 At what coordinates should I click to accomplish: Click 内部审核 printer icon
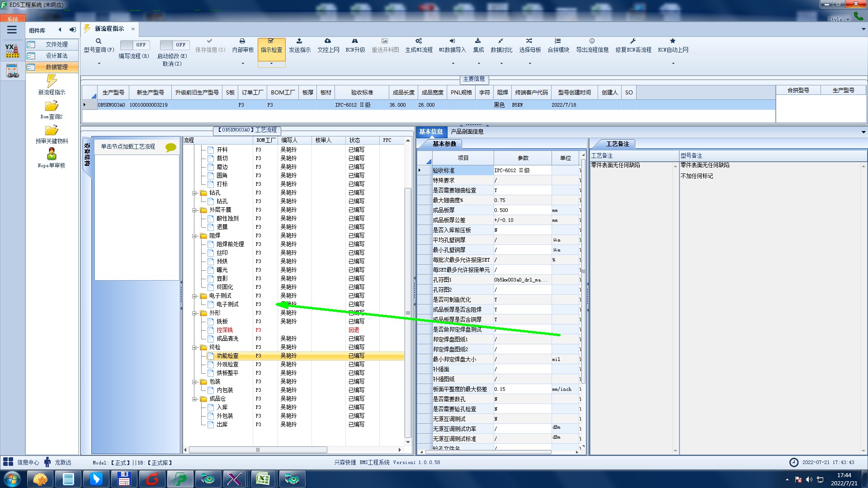tap(242, 41)
